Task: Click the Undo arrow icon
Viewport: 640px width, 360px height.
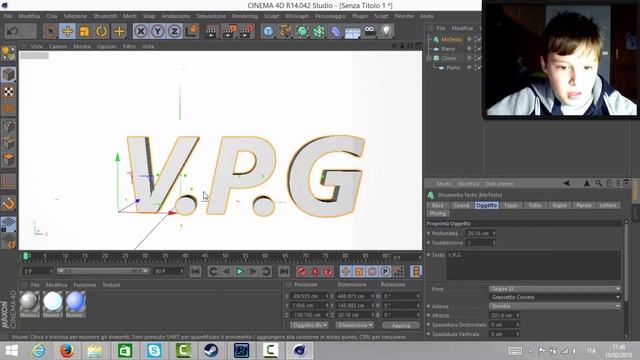Action: (x=12, y=31)
